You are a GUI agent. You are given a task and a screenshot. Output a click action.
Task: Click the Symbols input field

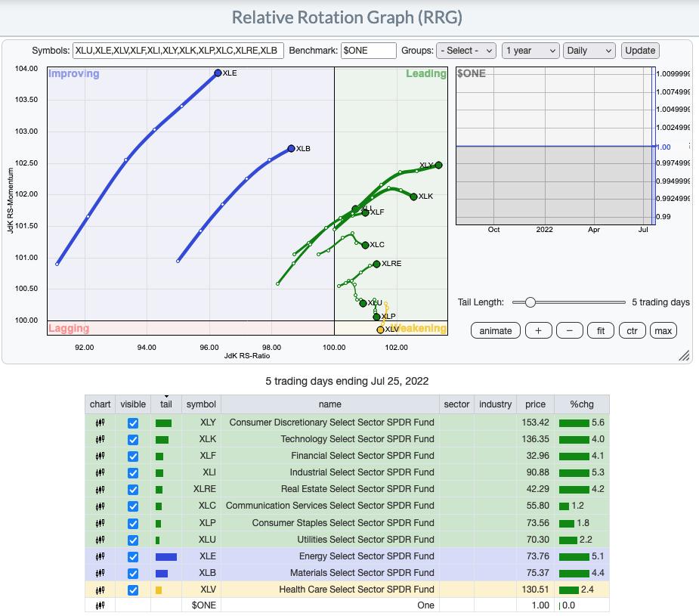point(178,51)
